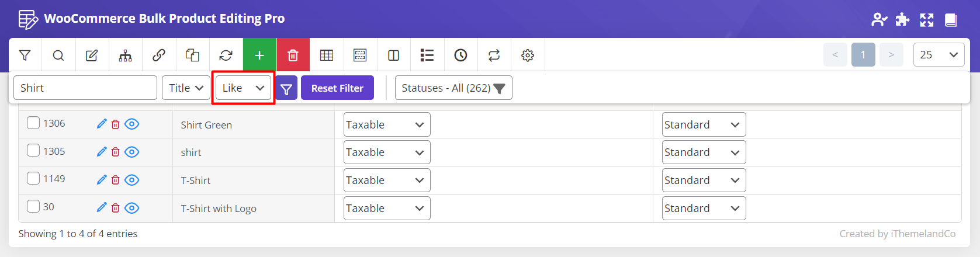980x257 pixels.
Task: Open the Title field dropdown
Action: click(x=186, y=88)
